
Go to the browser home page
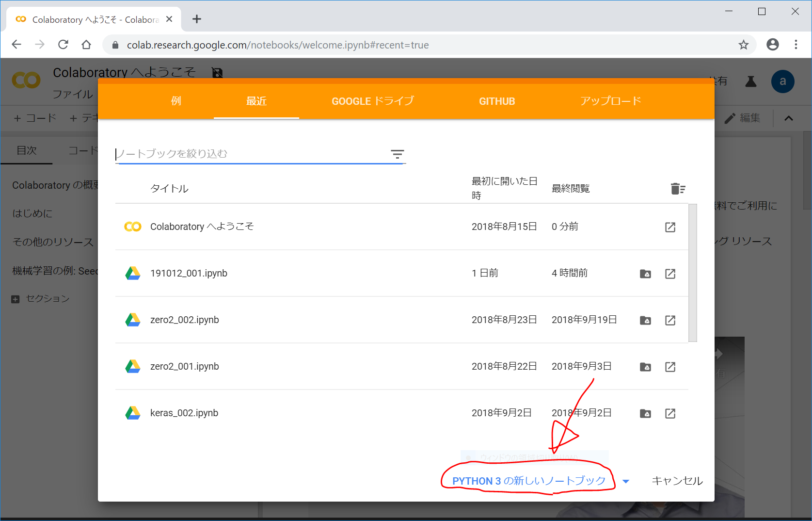86,45
